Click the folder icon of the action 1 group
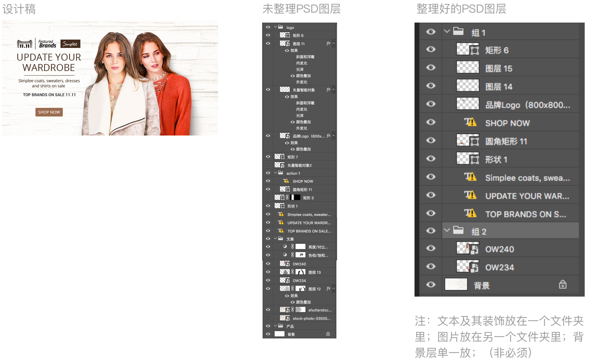Image resolution: width=597 pixels, height=364 pixels. coord(281,173)
